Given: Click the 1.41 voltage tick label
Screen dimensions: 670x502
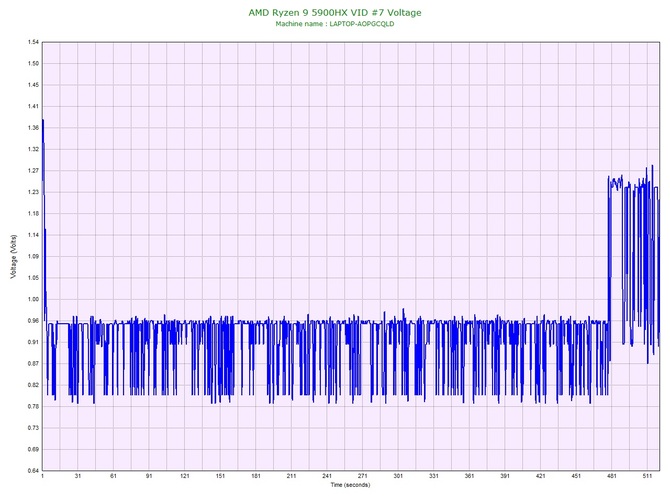Looking at the screenshot, I should click(33, 106).
